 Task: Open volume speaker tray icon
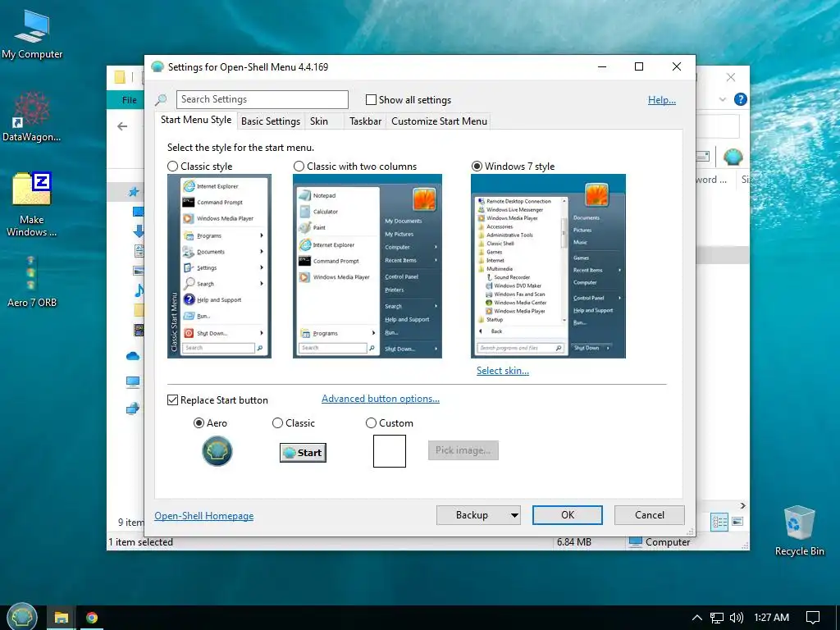click(737, 618)
